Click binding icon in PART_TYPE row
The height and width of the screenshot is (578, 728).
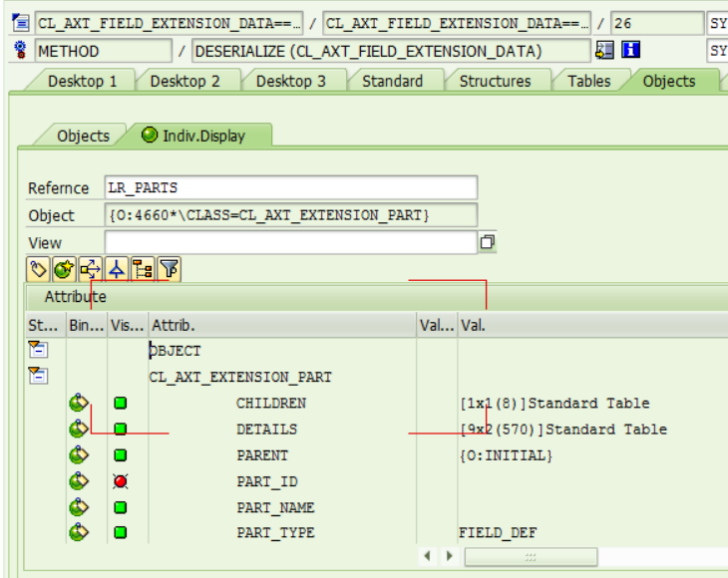click(79, 532)
